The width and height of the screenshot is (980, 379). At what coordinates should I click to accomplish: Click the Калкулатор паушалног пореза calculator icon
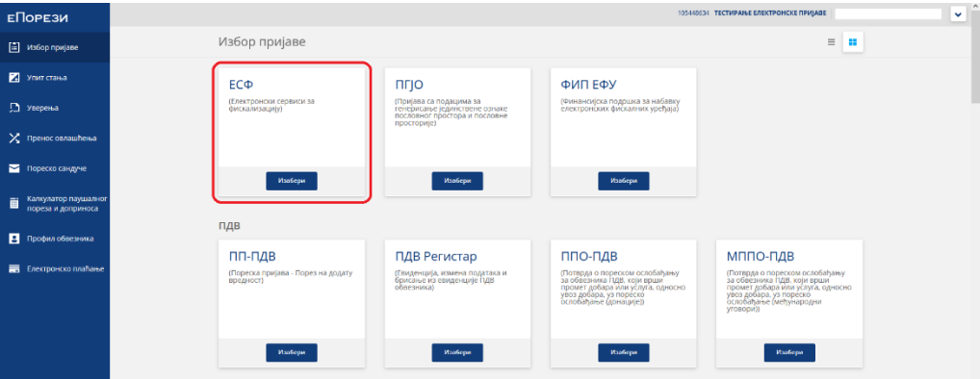coord(13,204)
